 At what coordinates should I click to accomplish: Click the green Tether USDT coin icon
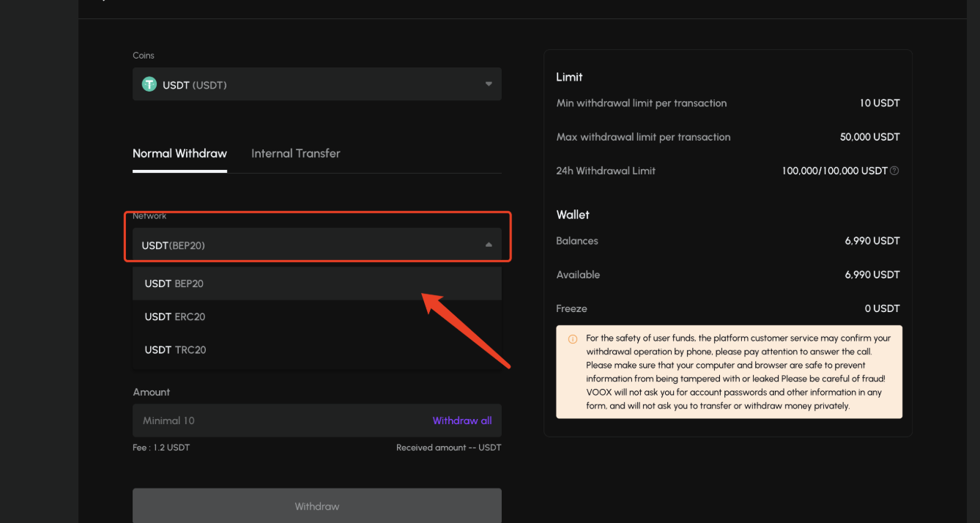coord(149,84)
